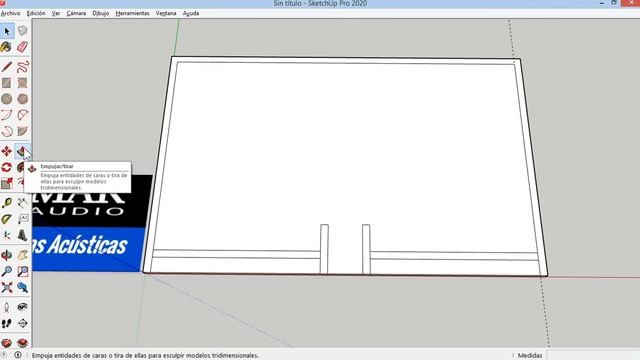Click the circled info icon in status bar
This screenshot has height=360, width=640.
click(18, 355)
